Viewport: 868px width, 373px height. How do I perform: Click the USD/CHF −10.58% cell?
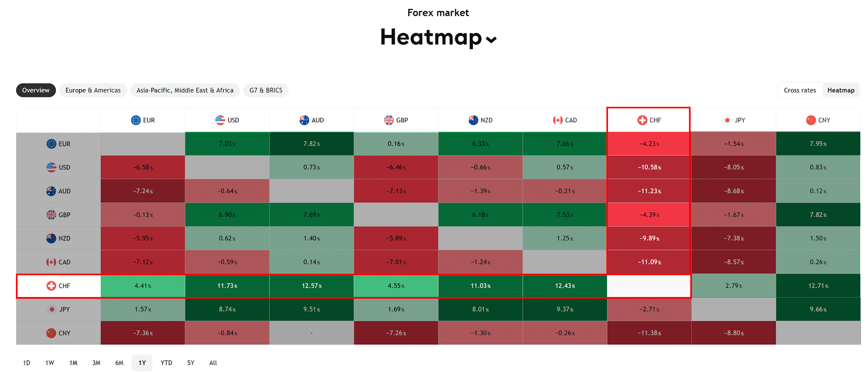[649, 167]
